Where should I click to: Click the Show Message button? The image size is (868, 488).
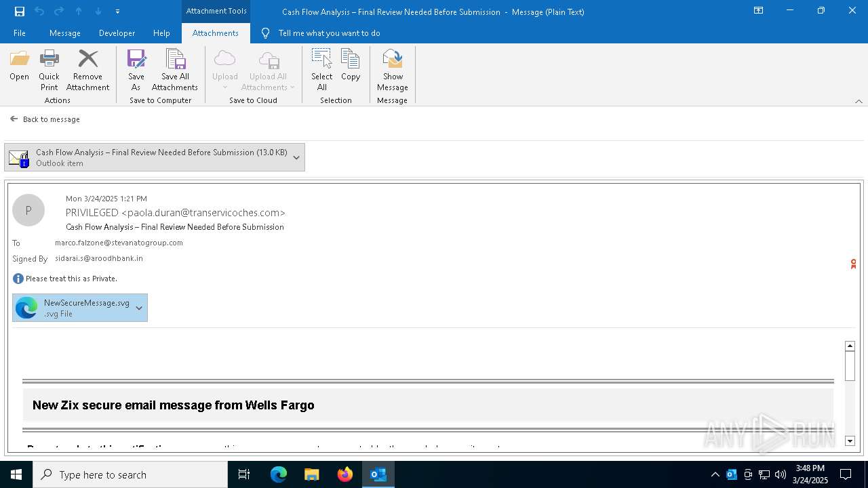coord(393,70)
